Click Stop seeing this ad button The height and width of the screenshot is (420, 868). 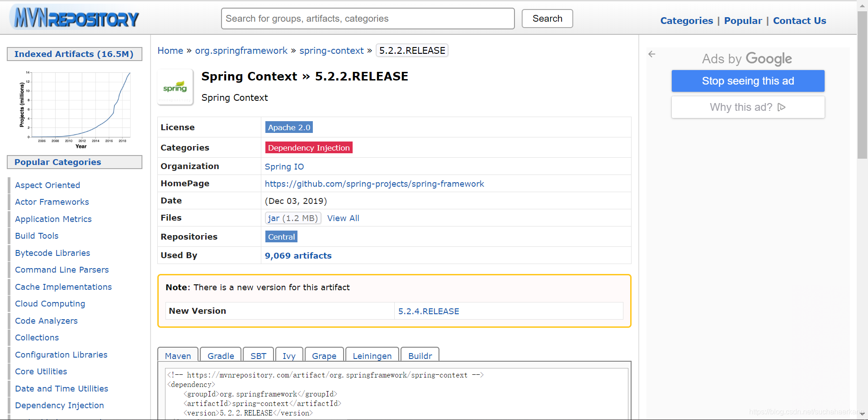point(748,81)
